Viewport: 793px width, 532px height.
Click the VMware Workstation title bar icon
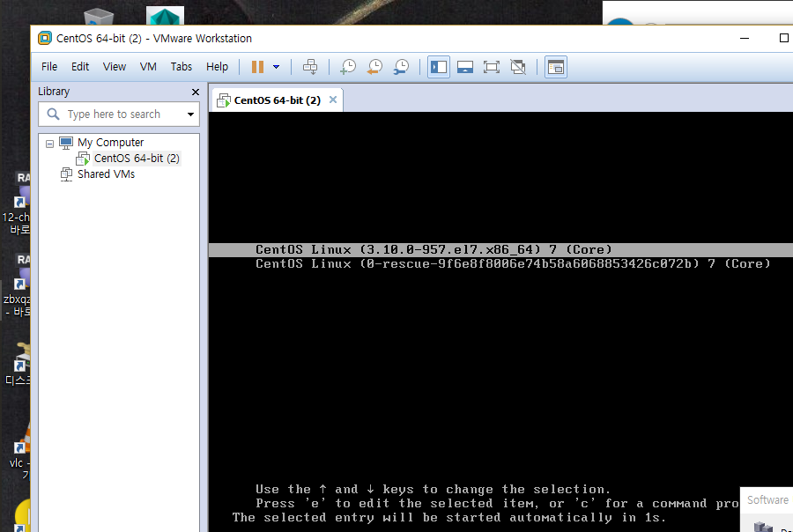click(x=45, y=38)
